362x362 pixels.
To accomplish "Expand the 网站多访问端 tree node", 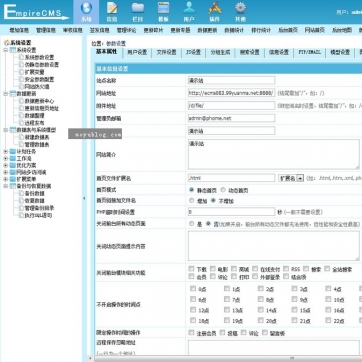I will coord(6,173).
